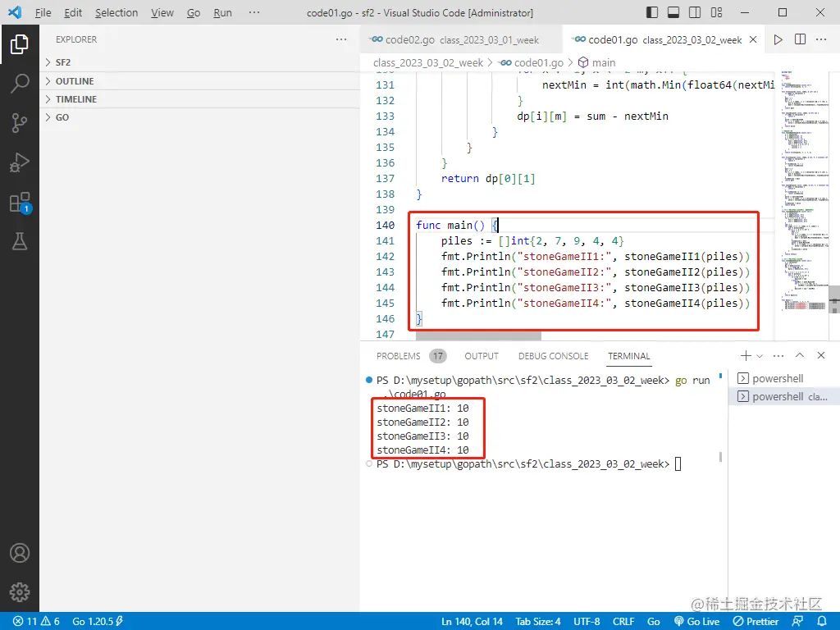Close the terminal panel
This screenshot has height=630, width=840.
[x=821, y=355]
